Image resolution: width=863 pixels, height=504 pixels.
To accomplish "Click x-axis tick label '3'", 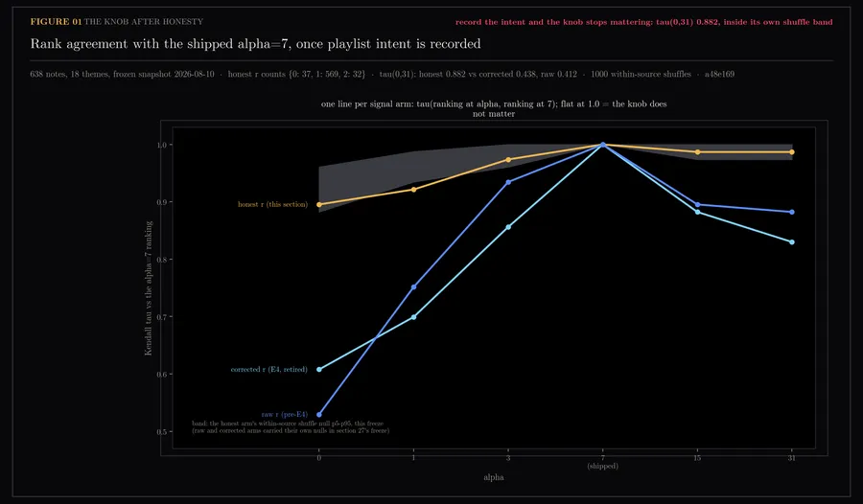I will (508, 458).
